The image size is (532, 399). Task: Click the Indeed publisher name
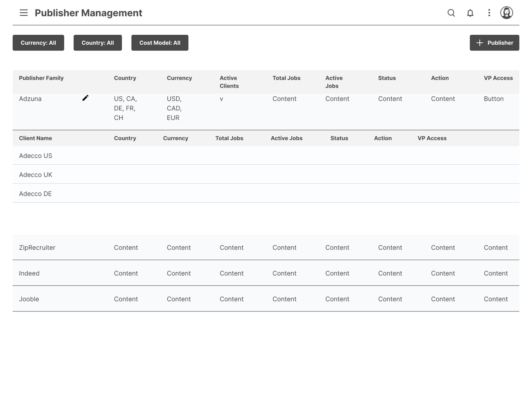pos(29,273)
